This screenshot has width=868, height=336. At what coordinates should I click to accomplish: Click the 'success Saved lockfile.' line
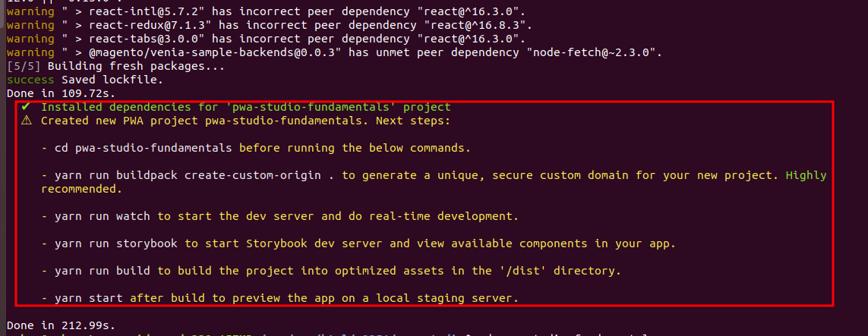click(x=85, y=80)
